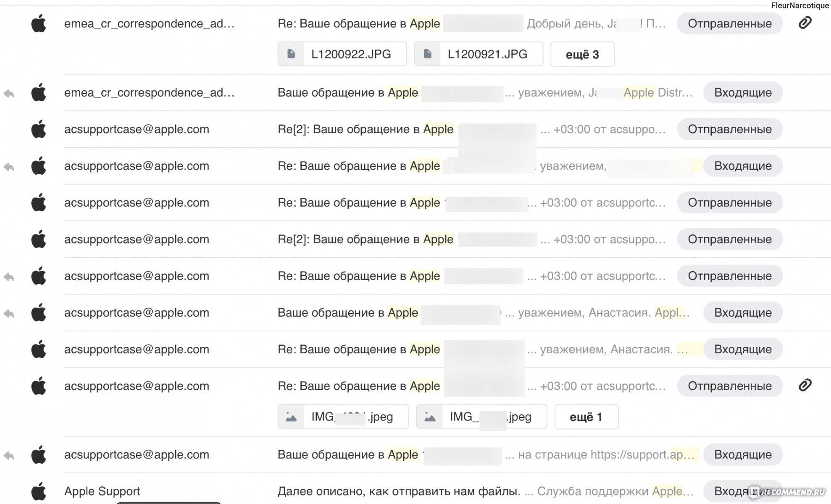
Task: Click preview text 'Добрый день' in emea message
Action: click(x=564, y=24)
